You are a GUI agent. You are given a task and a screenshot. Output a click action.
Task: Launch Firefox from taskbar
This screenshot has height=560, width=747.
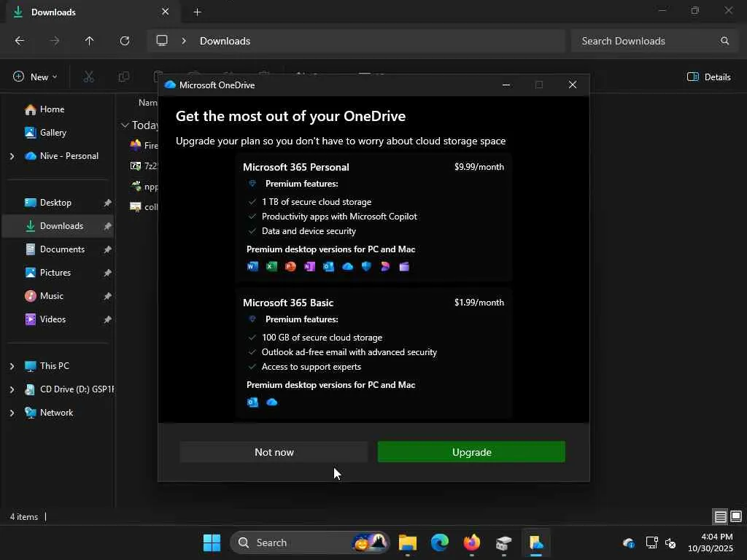472,542
